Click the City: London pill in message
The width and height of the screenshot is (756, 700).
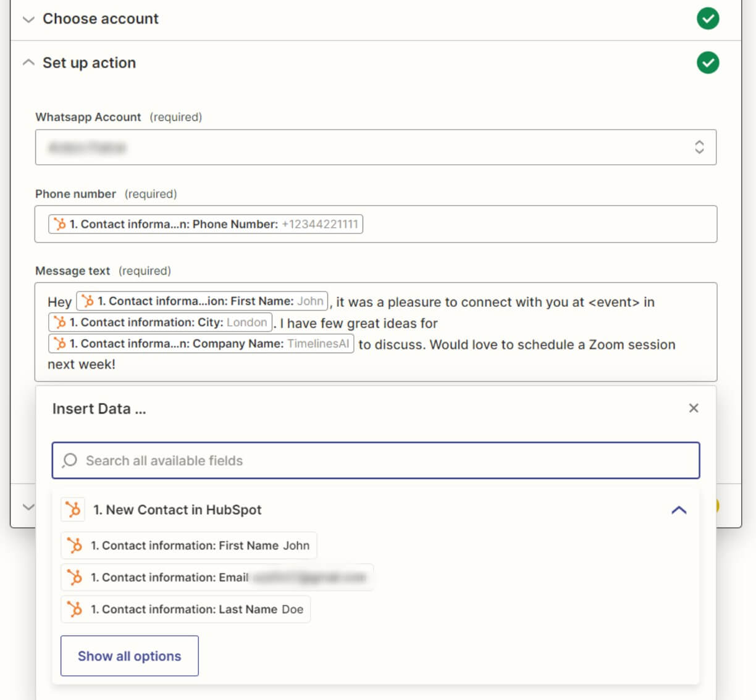click(x=161, y=322)
